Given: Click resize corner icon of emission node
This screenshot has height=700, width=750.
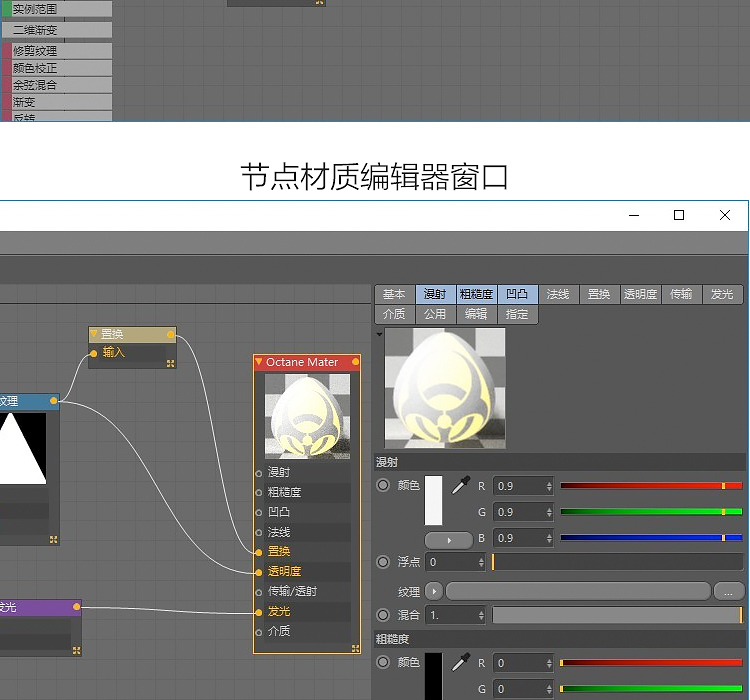Looking at the screenshot, I should tap(77, 650).
